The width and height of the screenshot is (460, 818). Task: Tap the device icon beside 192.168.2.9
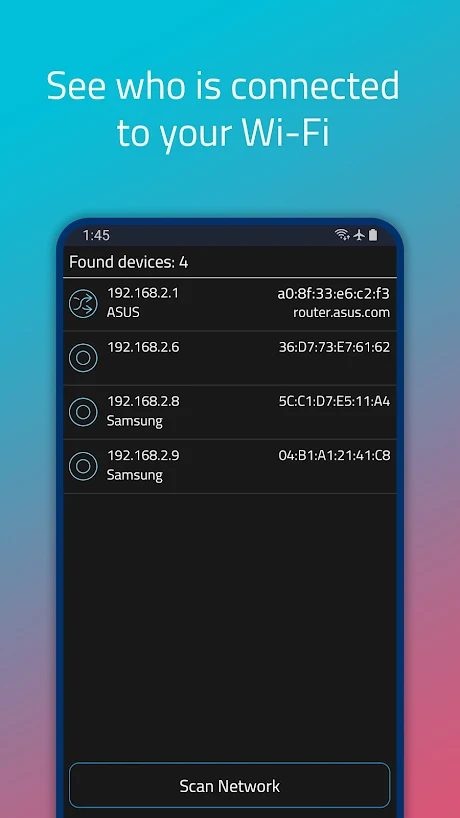[x=83, y=466]
